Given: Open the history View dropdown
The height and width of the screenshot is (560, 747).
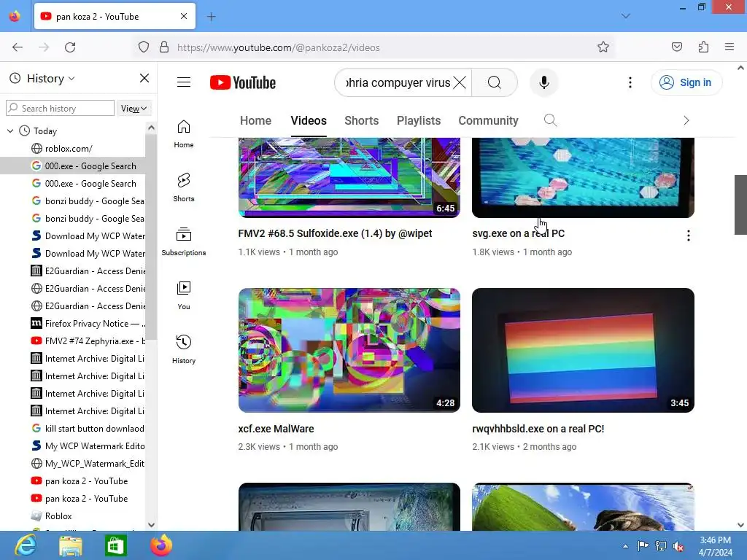Looking at the screenshot, I should [133, 108].
